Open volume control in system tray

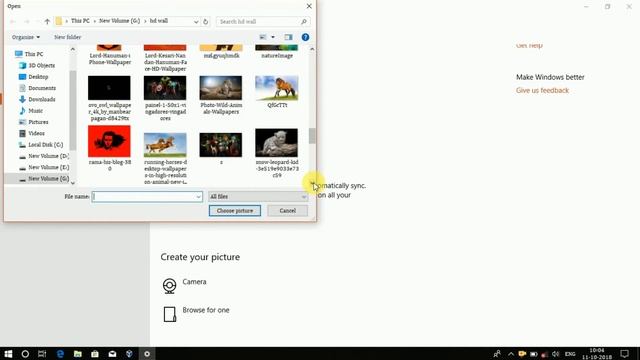tap(555, 354)
